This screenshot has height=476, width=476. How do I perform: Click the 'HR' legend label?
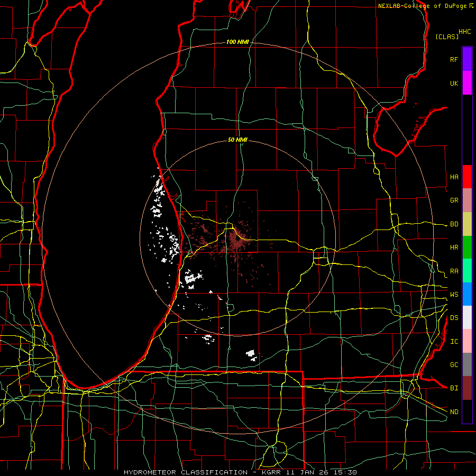coord(454,248)
